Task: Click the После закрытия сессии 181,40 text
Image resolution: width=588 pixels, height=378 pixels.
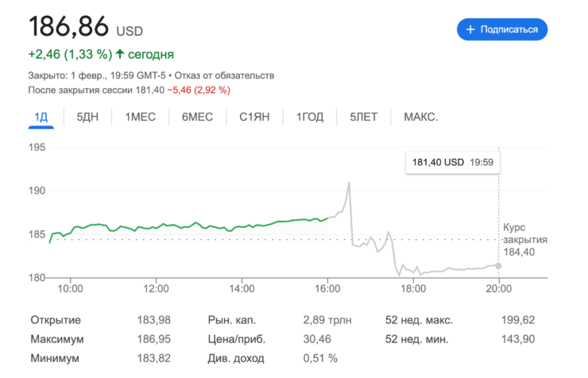Action: 96,90
